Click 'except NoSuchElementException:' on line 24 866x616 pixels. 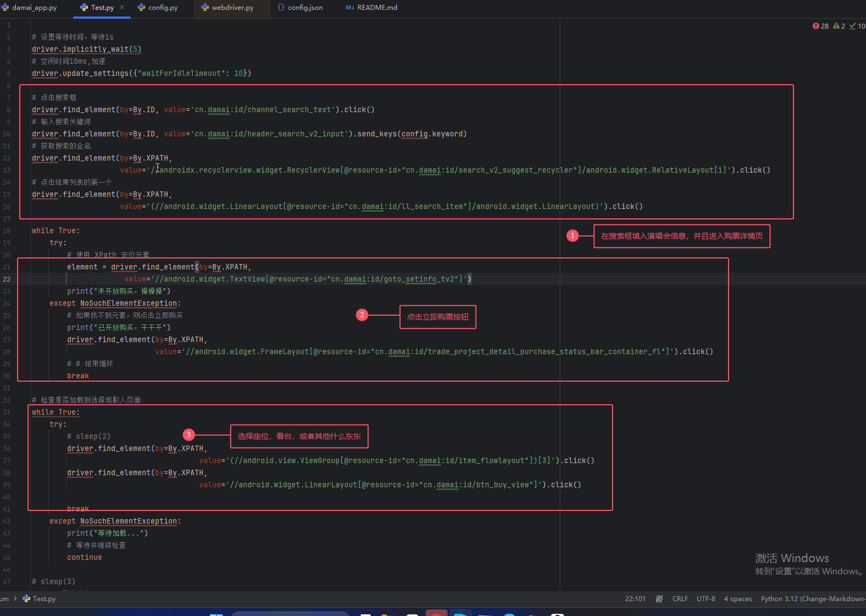115,303
